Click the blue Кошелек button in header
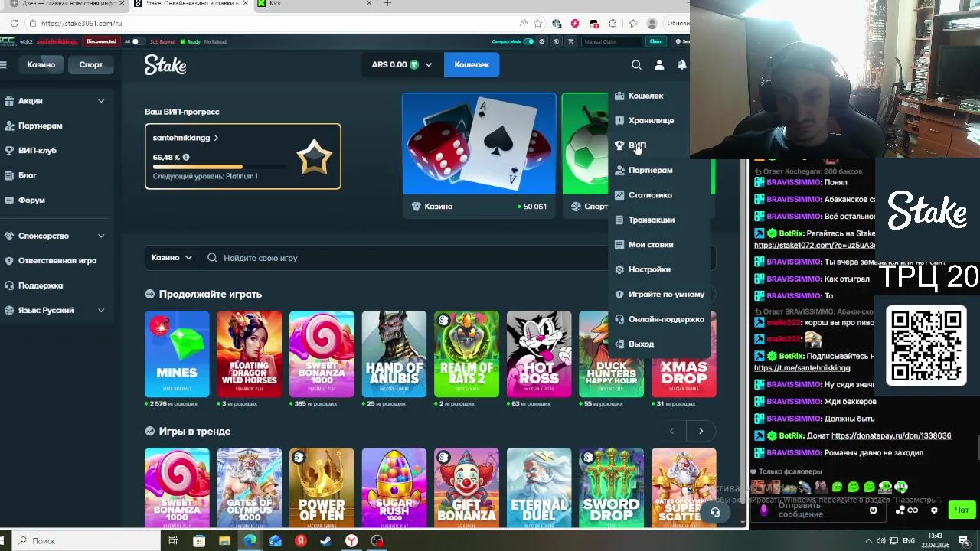Viewport: 980px width, 551px height. (x=472, y=65)
